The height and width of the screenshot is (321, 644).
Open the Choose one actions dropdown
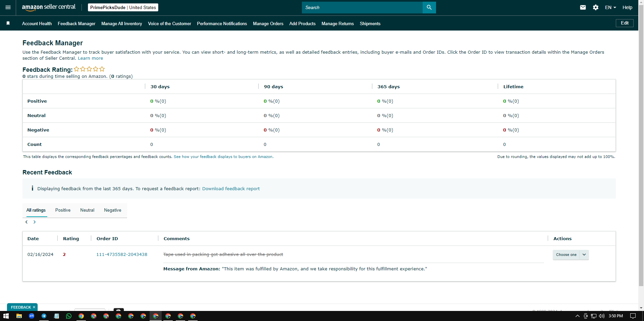point(571,255)
